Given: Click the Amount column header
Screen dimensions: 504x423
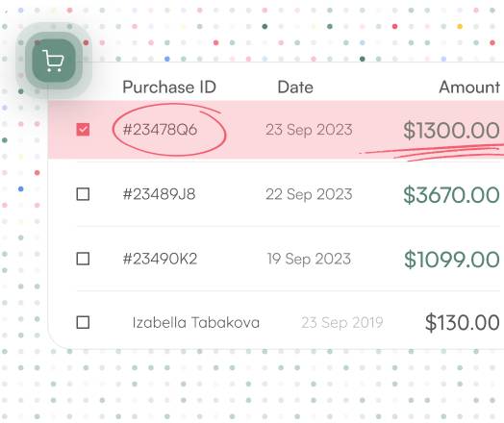Looking at the screenshot, I should (x=469, y=87).
